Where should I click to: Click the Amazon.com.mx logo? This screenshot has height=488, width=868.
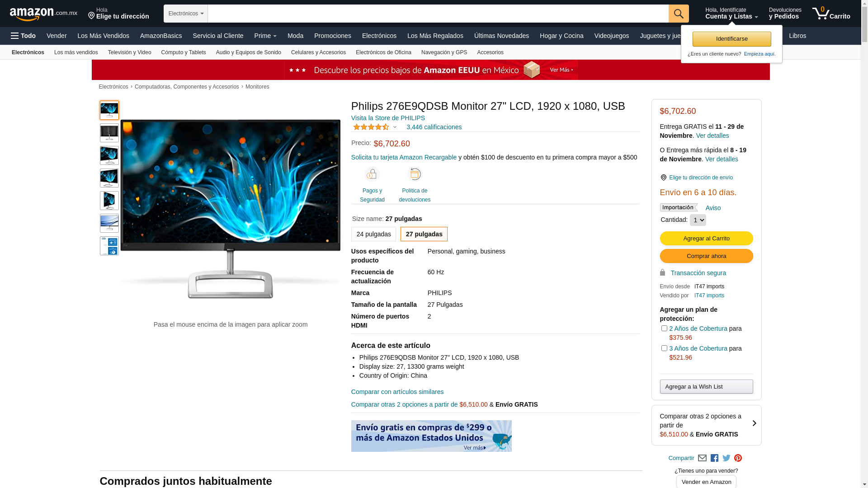[43, 14]
